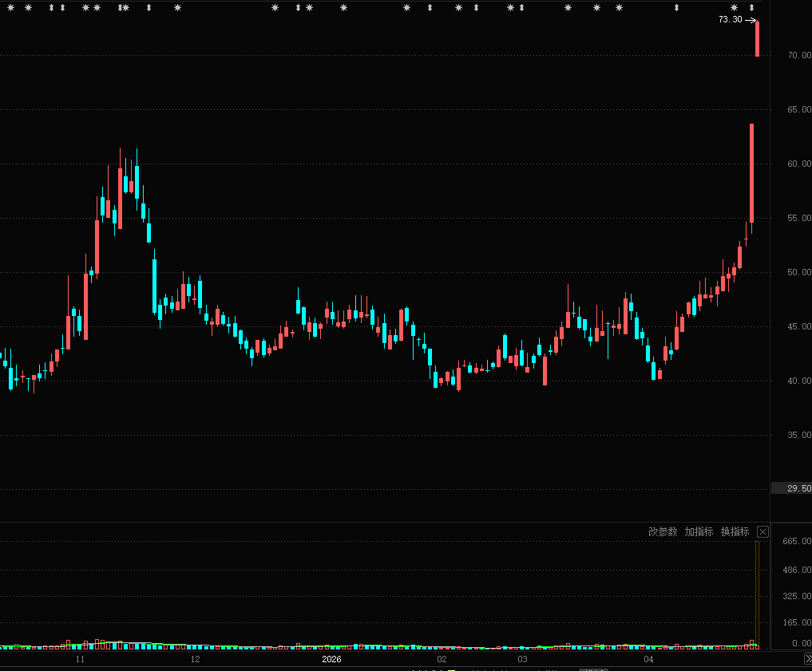The image size is (812, 671).
Task: Click the 04 month label on time axis
Action: pos(649,660)
